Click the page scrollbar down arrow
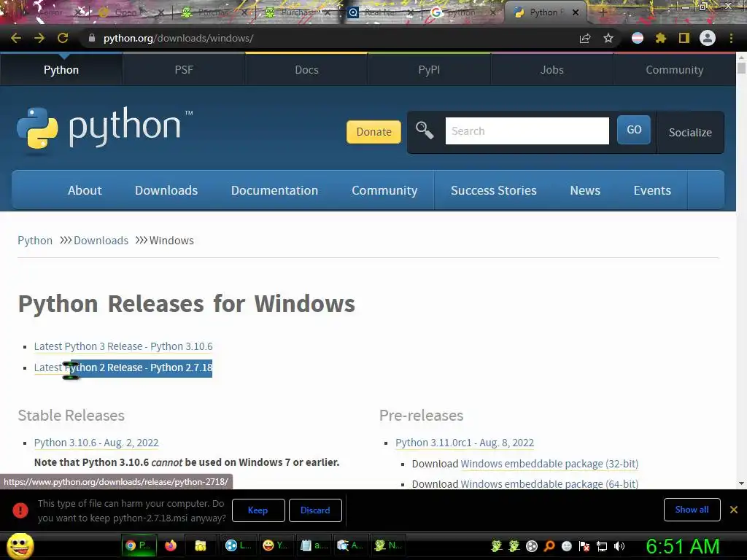 tap(741, 483)
